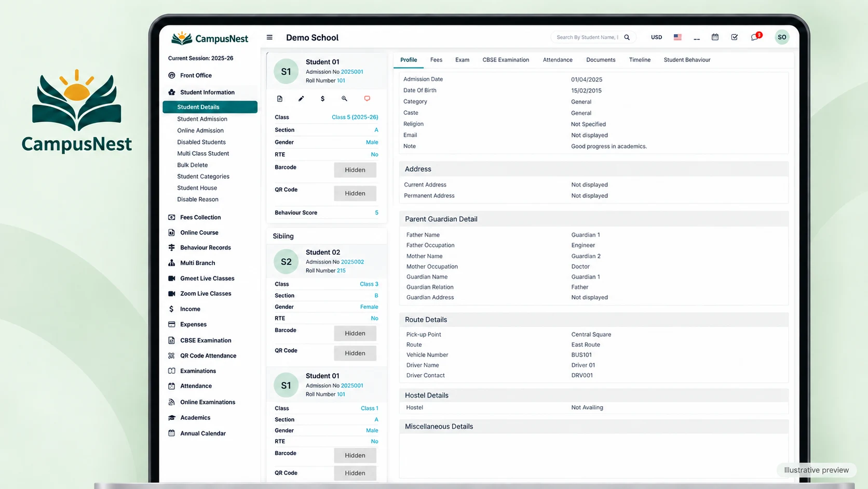Image resolution: width=868 pixels, height=489 pixels.
Task: Click the search magnifier icon in header
Action: (627, 37)
